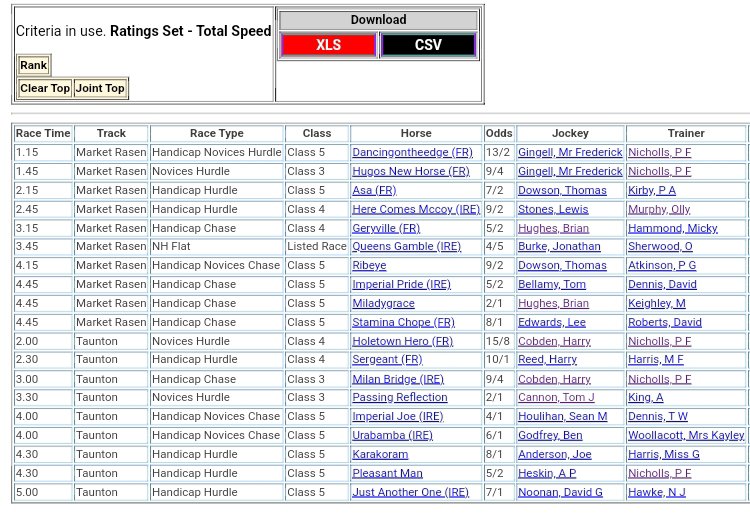The image size is (750, 522).
Task: Click the Joint Top button
Action: (x=100, y=88)
